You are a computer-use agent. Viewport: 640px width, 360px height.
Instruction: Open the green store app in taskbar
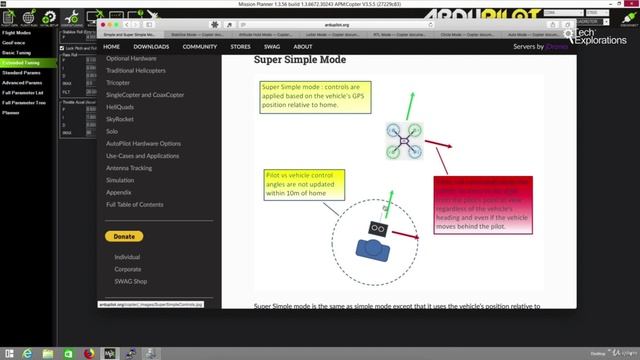click(x=68, y=353)
